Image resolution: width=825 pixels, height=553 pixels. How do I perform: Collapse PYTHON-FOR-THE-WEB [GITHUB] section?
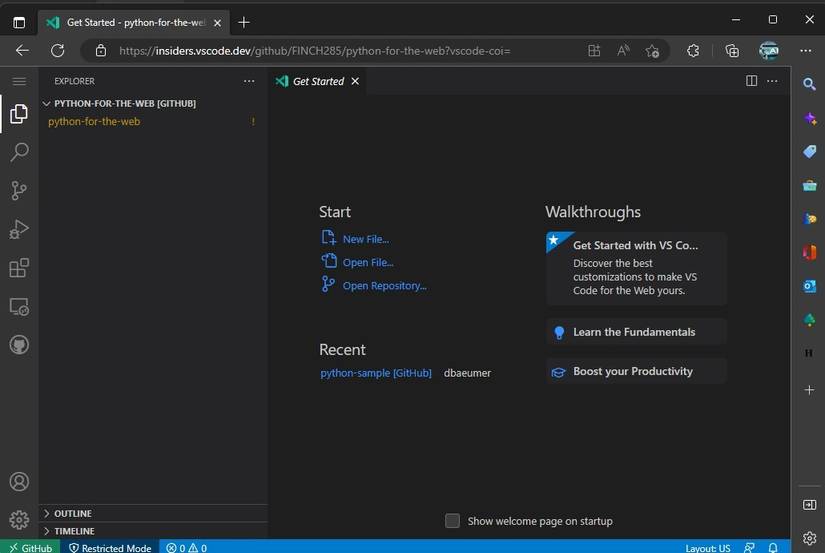pos(125,104)
